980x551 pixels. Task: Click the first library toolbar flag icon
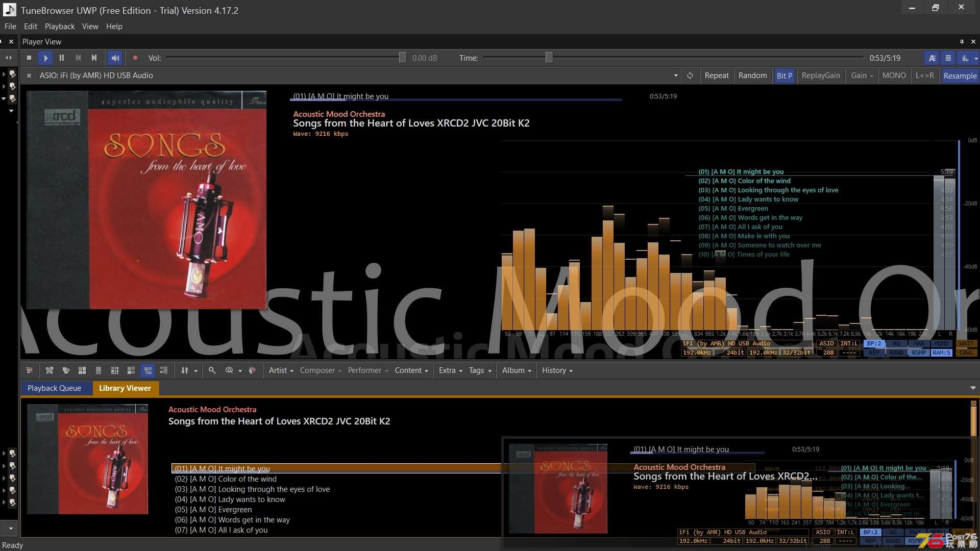pyautogui.click(x=29, y=370)
